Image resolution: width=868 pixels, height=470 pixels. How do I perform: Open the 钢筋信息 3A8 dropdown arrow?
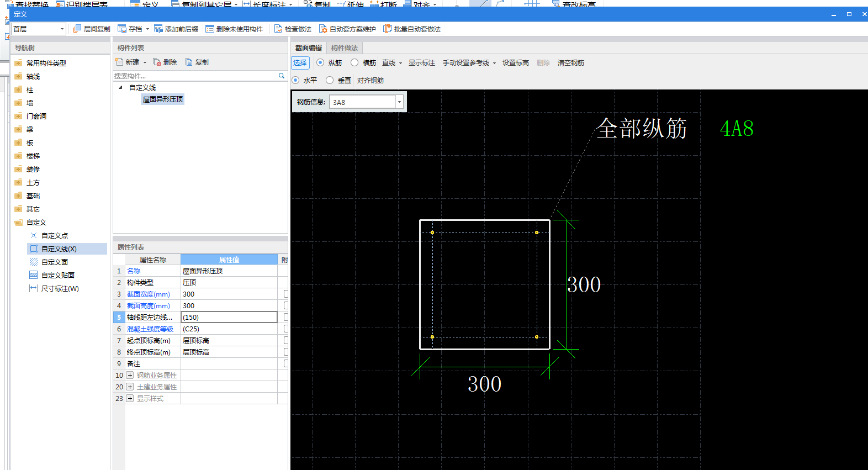tap(399, 102)
